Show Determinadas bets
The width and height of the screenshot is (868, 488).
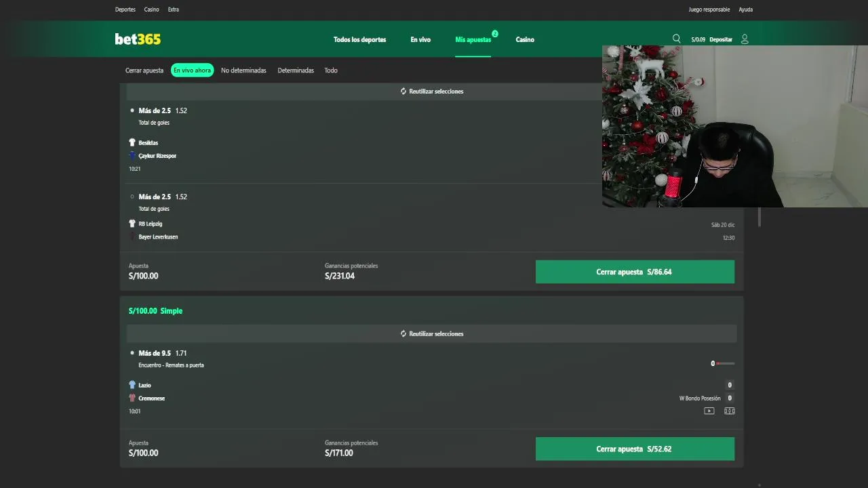point(296,70)
